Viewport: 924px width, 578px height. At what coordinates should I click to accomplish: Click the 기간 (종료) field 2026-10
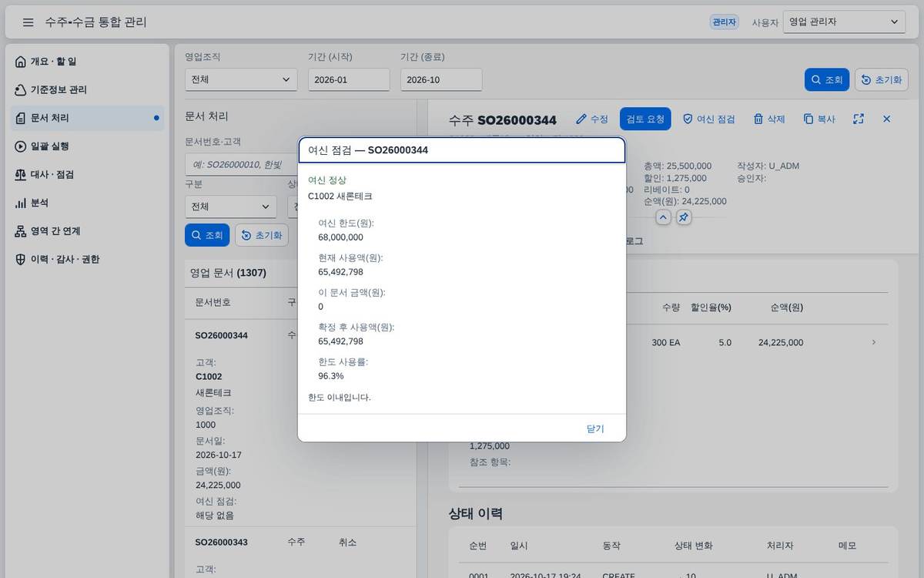(441, 79)
